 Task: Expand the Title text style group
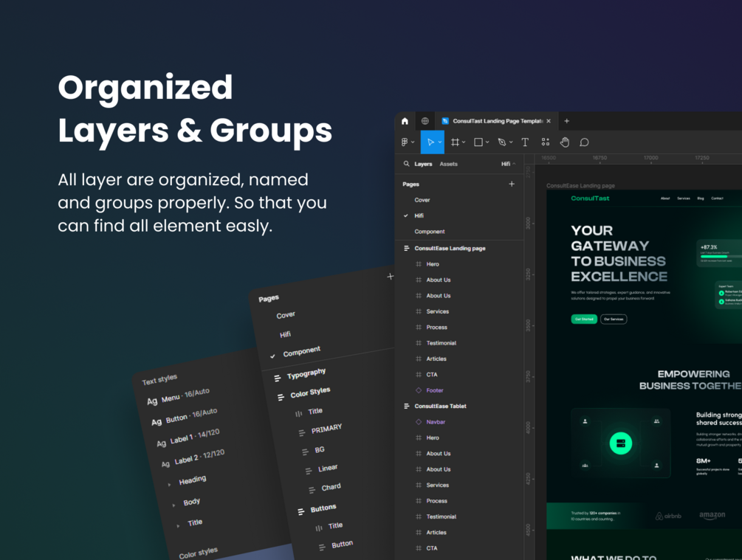pyautogui.click(x=178, y=525)
